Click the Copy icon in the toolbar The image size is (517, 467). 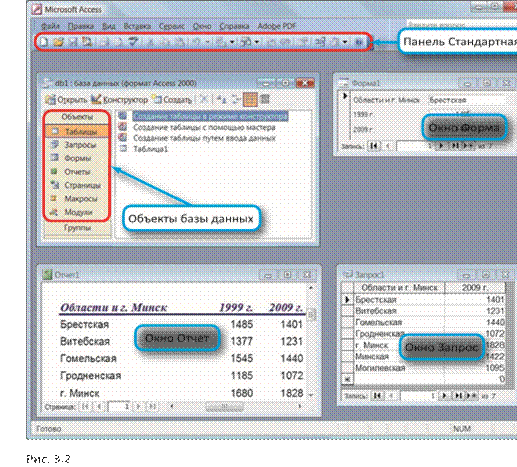tap(165, 42)
